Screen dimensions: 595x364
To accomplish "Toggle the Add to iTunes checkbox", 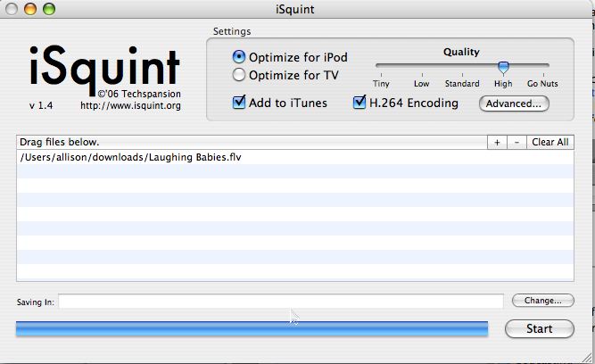I will 239,103.
